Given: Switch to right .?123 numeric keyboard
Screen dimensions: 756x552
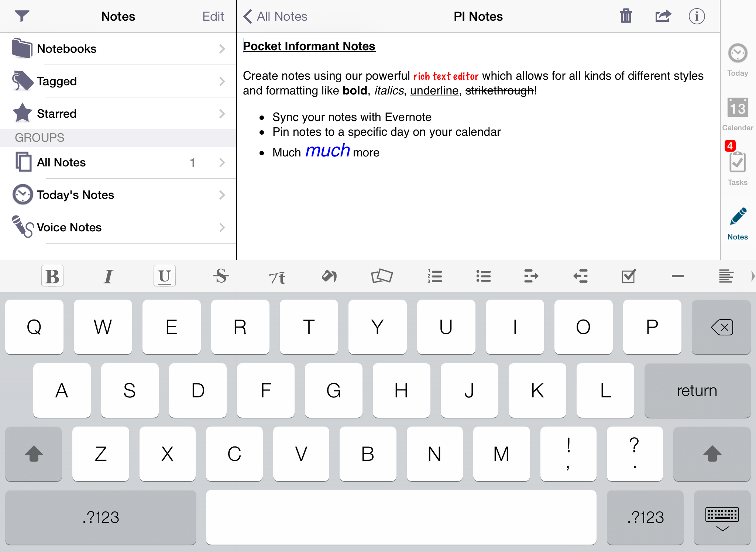Looking at the screenshot, I should tap(645, 517).
